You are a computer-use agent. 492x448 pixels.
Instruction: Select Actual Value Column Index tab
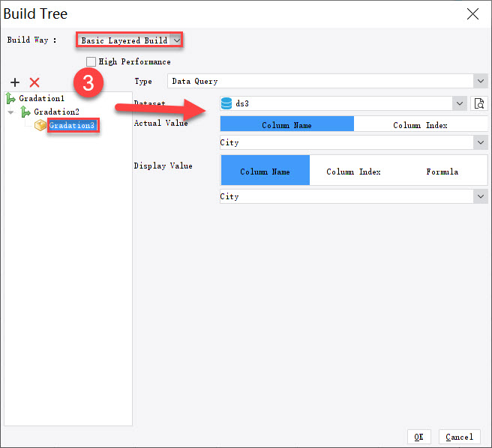pos(421,124)
